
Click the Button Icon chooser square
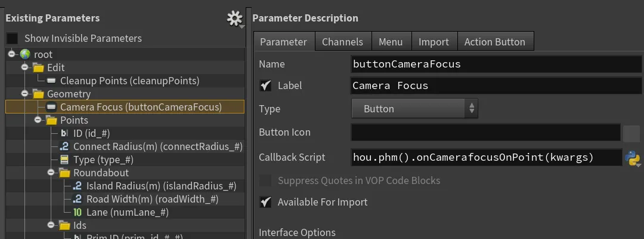click(x=631, y=133)
